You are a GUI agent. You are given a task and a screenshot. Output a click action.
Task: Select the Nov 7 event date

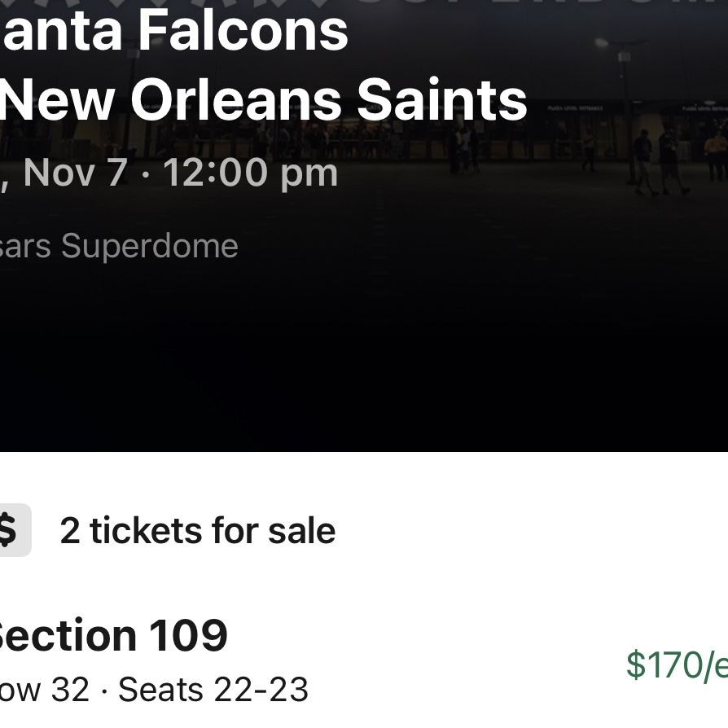coord(75,173)
